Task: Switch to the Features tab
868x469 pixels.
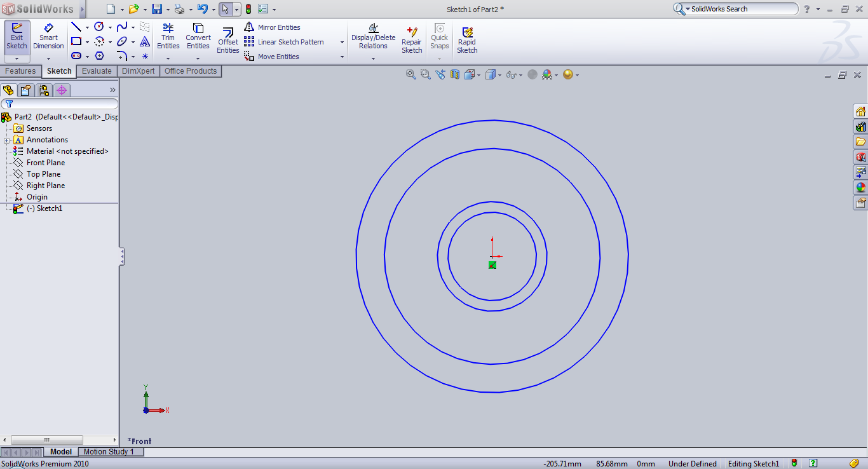Action: click(20, 71)
